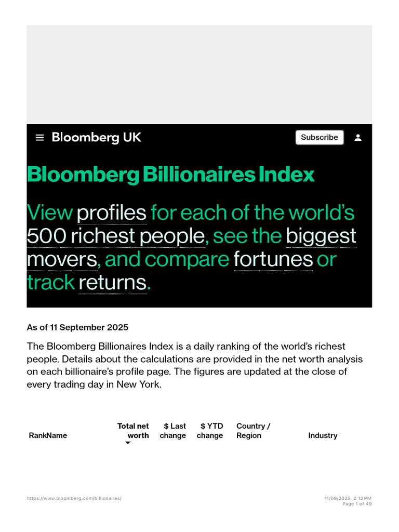Sort by the $ YTD change column
399x532 pixels.
coord(210,431)
